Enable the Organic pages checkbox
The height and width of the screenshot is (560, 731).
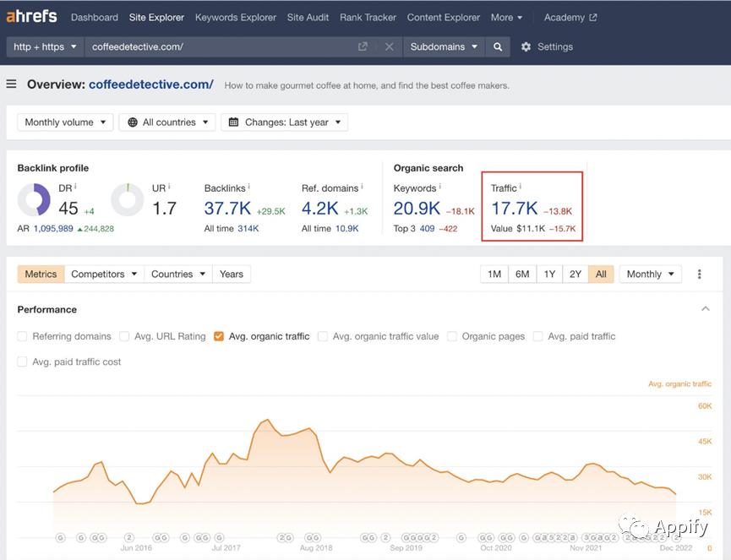(x=452, y=336)
